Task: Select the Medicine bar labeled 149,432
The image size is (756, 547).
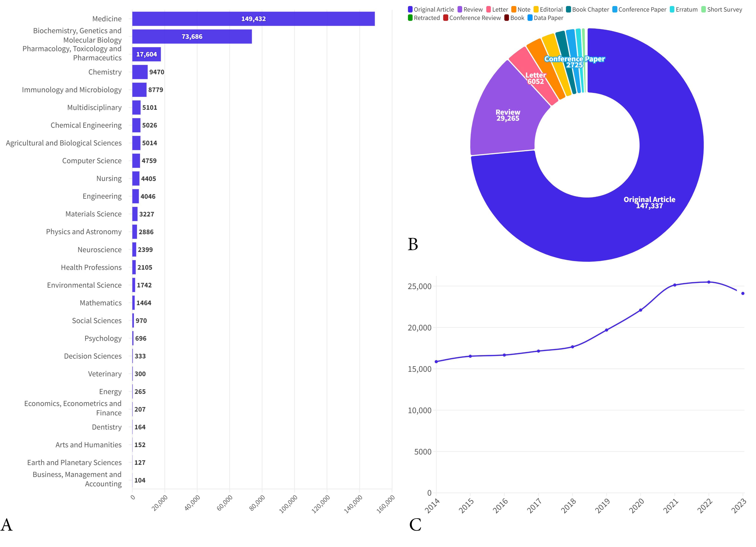Action: 253,19
